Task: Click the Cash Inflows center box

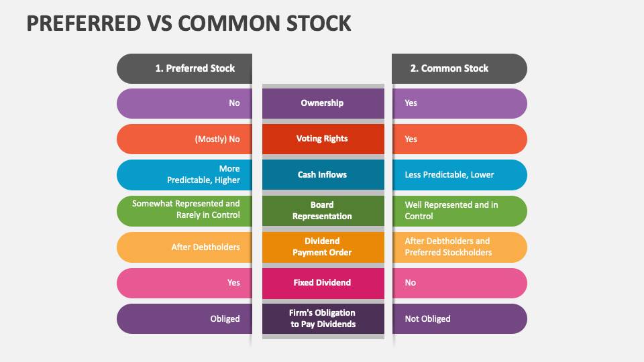Action: (x=323, y=175)
